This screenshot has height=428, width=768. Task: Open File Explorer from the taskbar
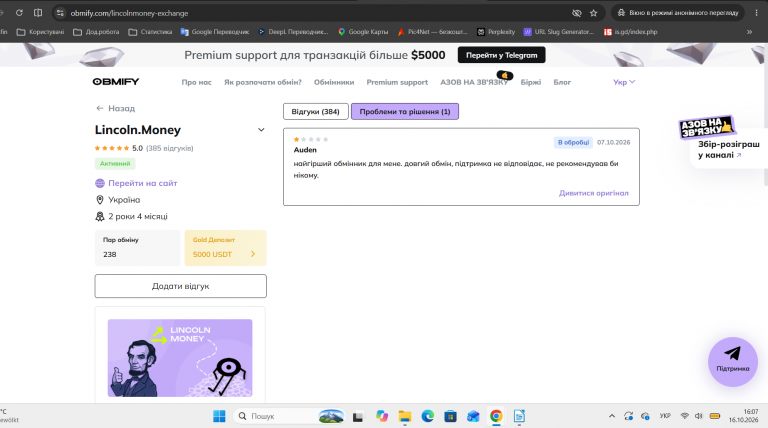[x=405, y=416]
